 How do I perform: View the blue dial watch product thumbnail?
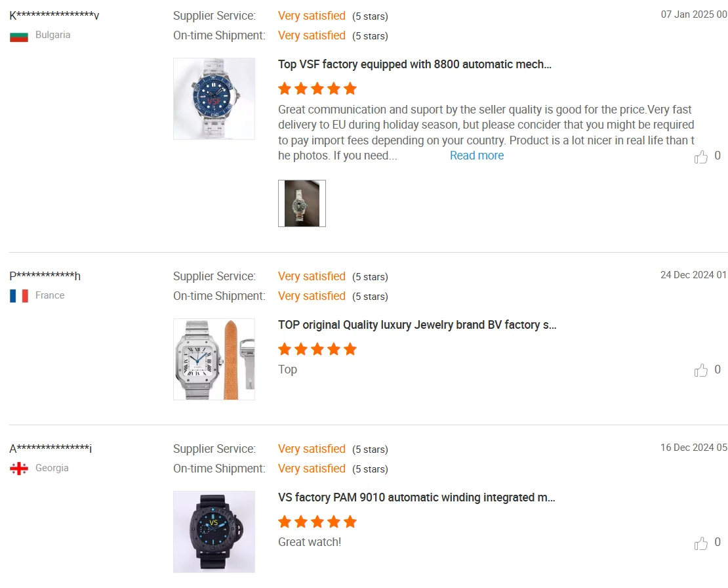coord(214,98)
